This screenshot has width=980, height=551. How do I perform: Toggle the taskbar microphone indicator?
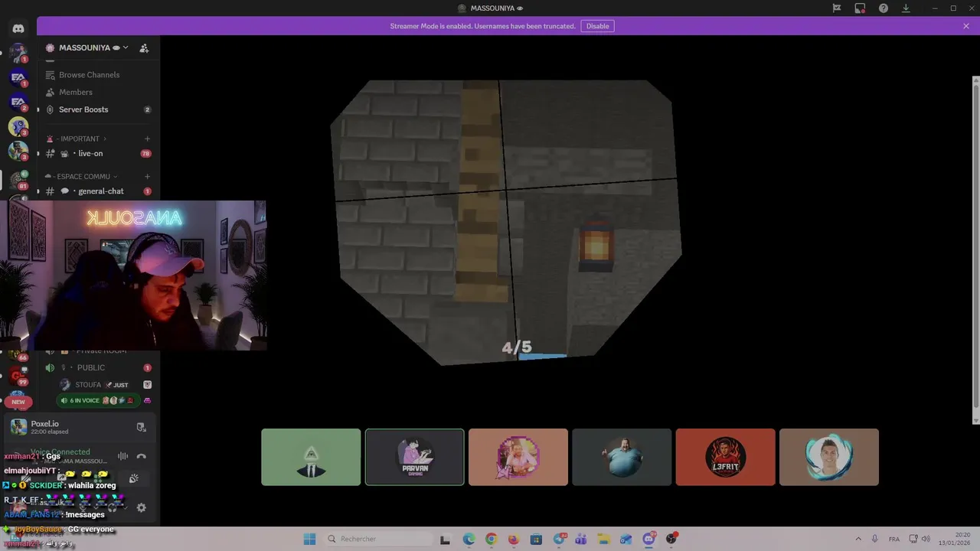(x=874, y=539)
